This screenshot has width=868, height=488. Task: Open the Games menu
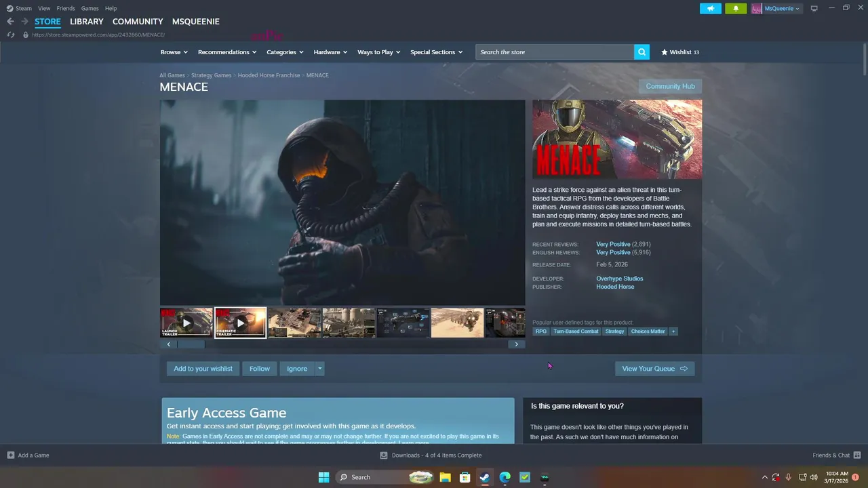coord(90,8)
